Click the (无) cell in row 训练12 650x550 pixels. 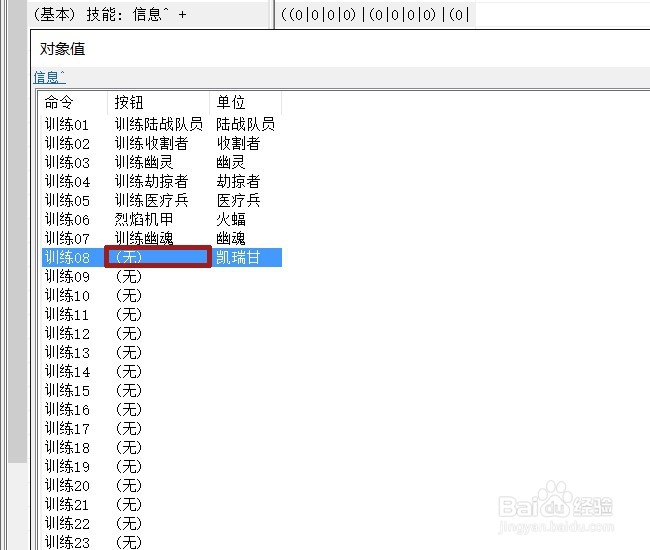coord(129,334)
